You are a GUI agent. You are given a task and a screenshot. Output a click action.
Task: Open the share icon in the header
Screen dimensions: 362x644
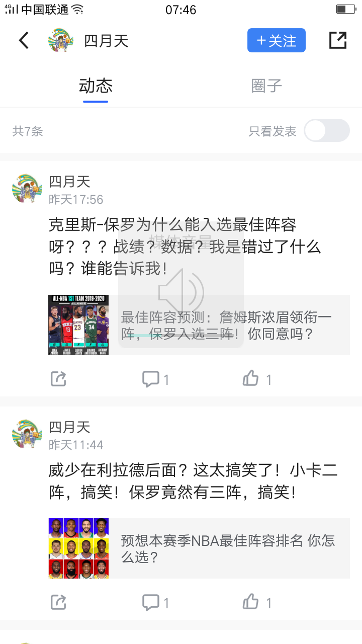338,40
